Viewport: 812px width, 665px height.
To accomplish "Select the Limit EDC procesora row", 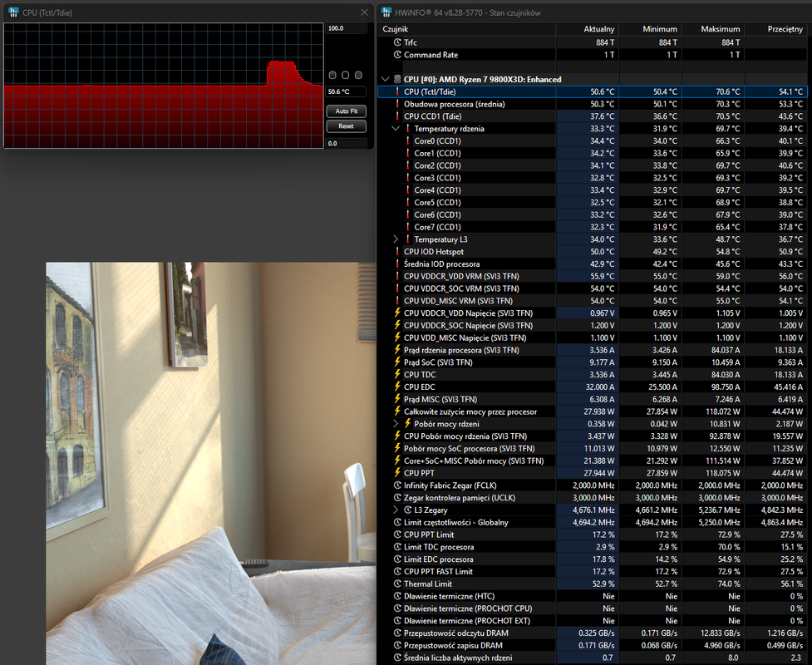I will pos(593,559).
